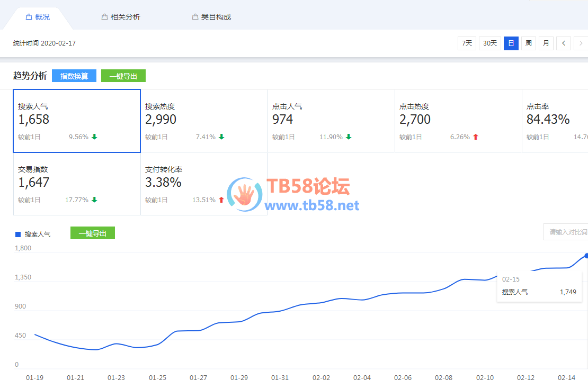Click the bag icon on 相关分析 tab
This screenshot has height=389, width=588.
point(105,17)
